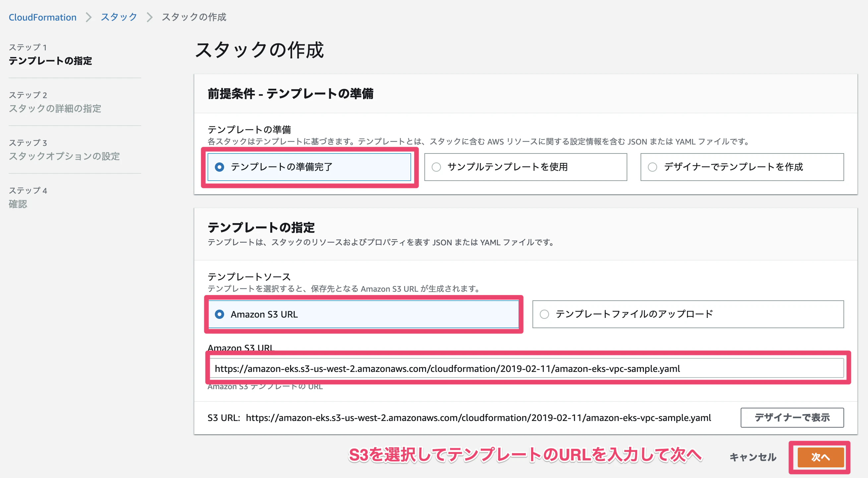Open the CloudFormation breadcrumb link

(42, 17)
